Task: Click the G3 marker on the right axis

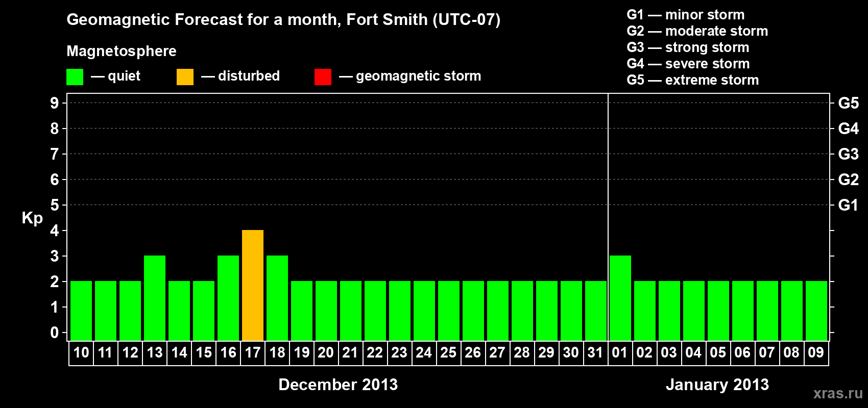Action: 849,154
